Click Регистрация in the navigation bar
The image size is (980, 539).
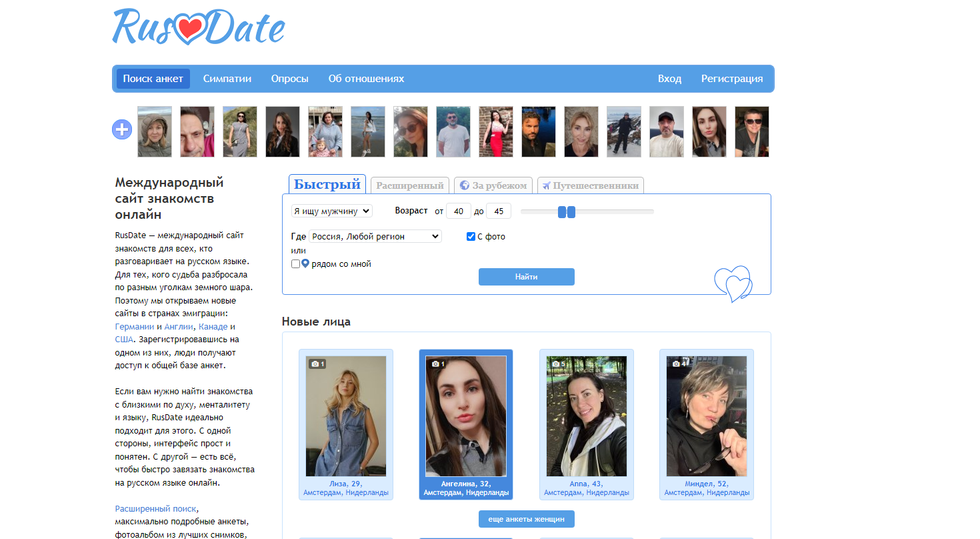(732, 79)
